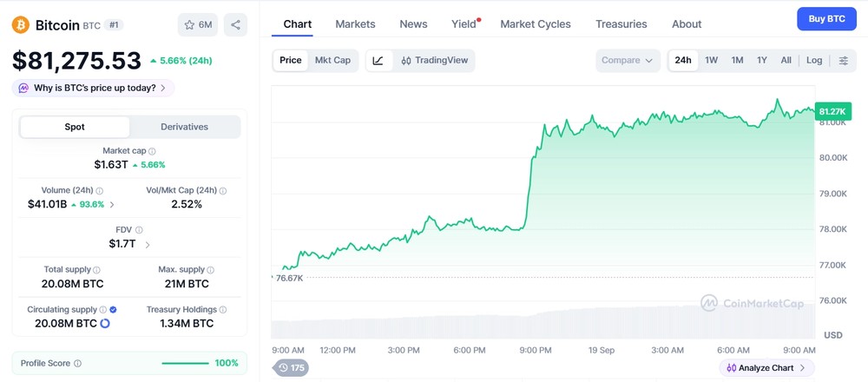Click the #1 rank badge

(115, 25)
